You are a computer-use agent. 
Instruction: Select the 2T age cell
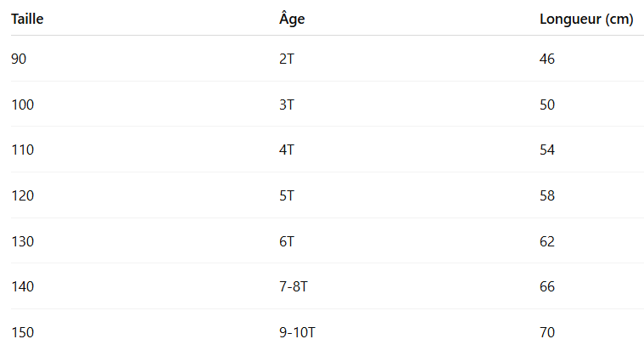click(x=286, y=59)
